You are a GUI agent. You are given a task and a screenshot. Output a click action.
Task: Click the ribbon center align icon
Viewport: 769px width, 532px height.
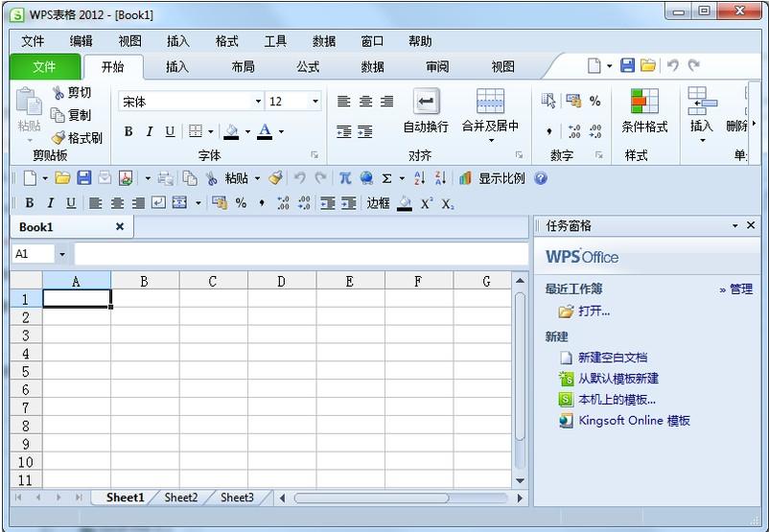[x=365, y=102]
